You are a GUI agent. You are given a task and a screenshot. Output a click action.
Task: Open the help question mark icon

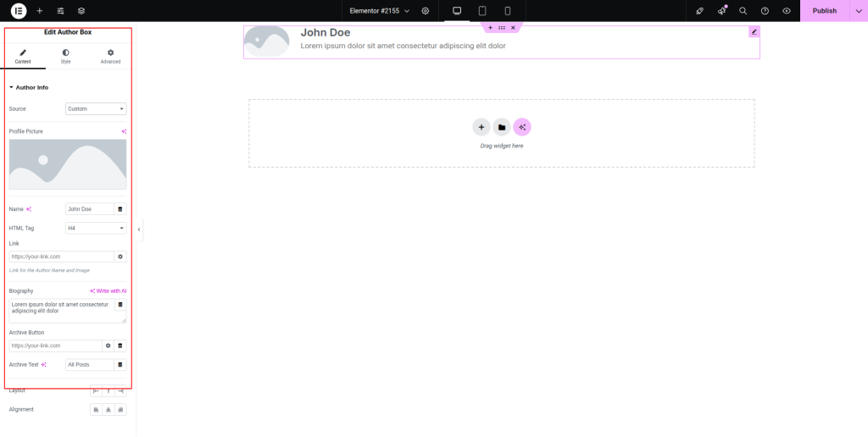(x=765, y=10)
